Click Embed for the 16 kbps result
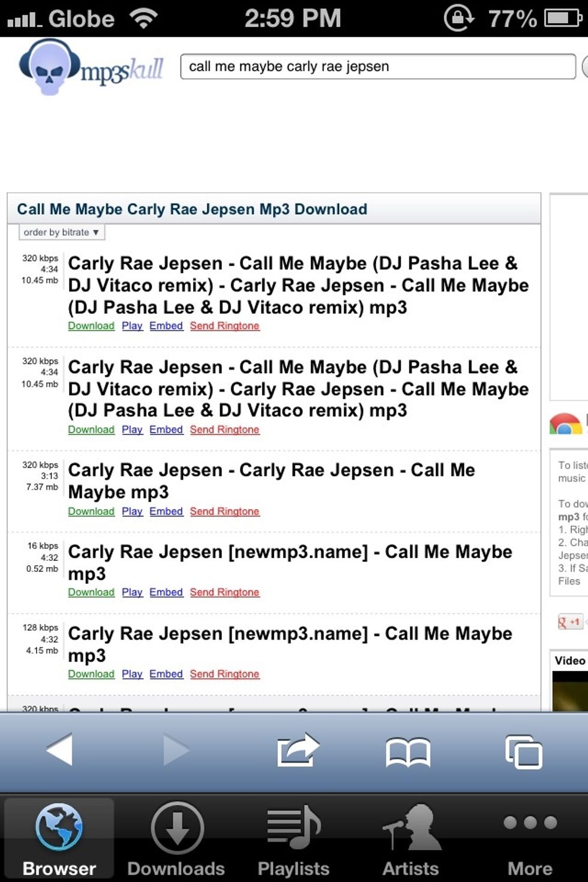This screenshot has width=588, height=882. pyautogui.click(x=166, y=592)
